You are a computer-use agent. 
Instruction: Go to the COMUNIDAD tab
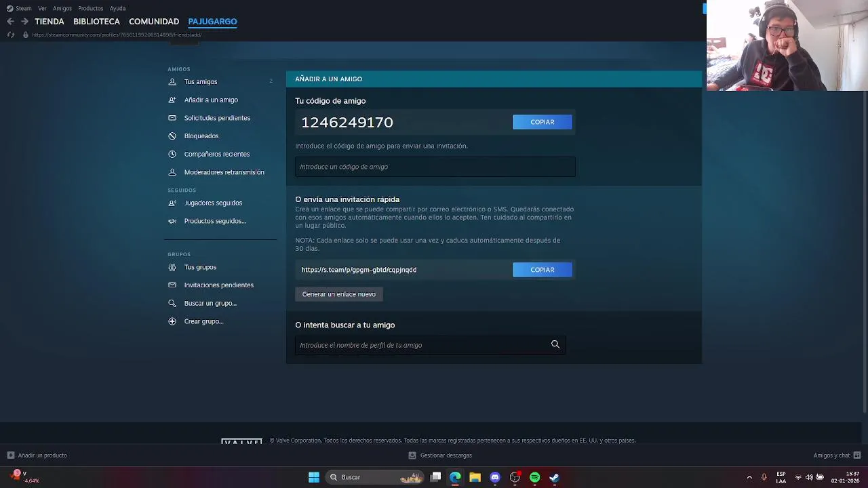154,22
